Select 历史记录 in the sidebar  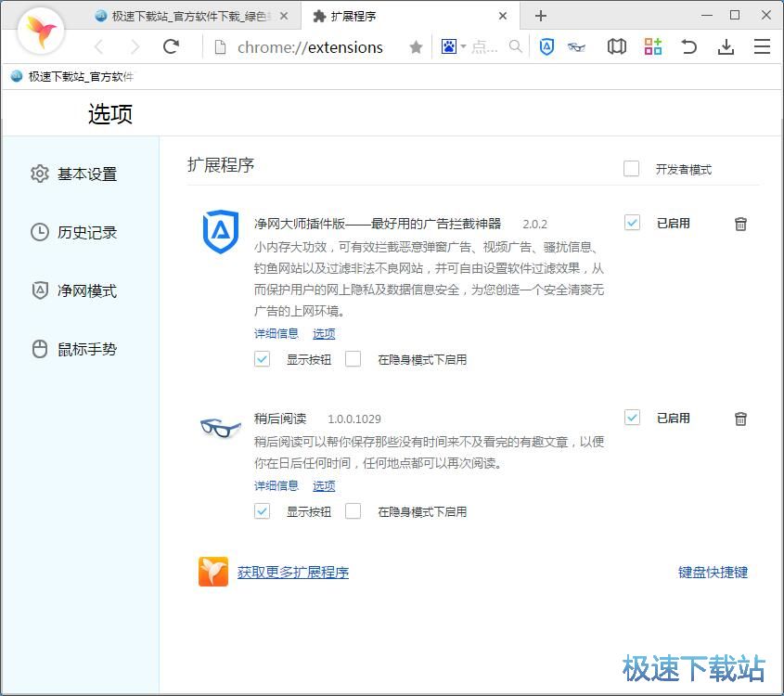click(x=87, y=232)
